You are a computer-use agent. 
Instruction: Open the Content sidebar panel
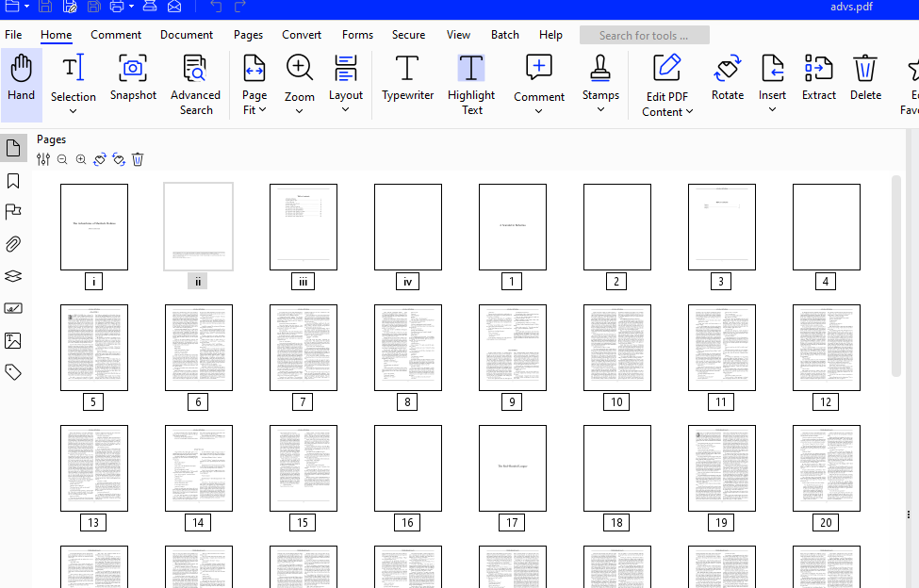pyautogui.click(x=13, y=340)
